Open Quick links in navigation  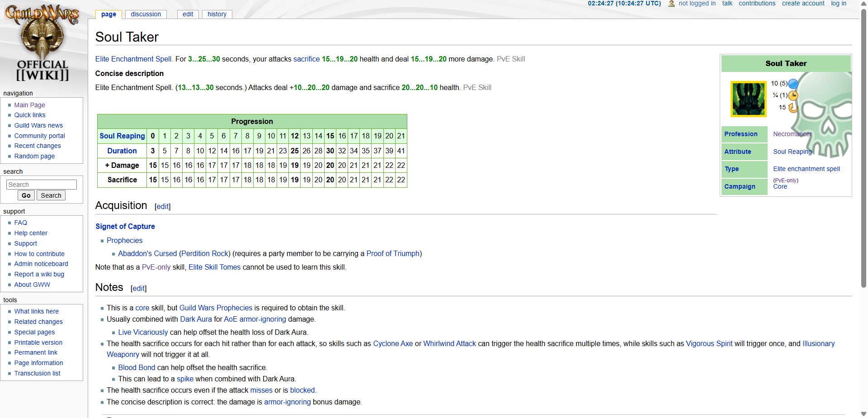(x=30, y=115)
